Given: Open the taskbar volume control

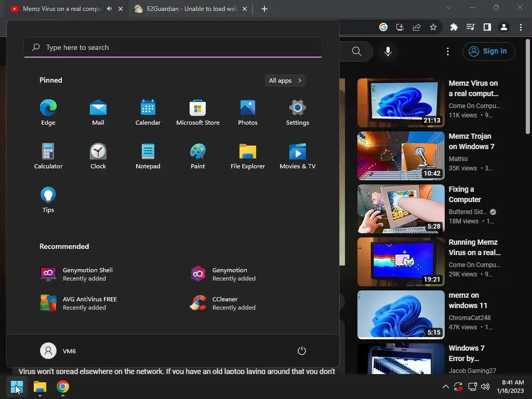Looking at the screenshot, I should (x=486, y=387).
